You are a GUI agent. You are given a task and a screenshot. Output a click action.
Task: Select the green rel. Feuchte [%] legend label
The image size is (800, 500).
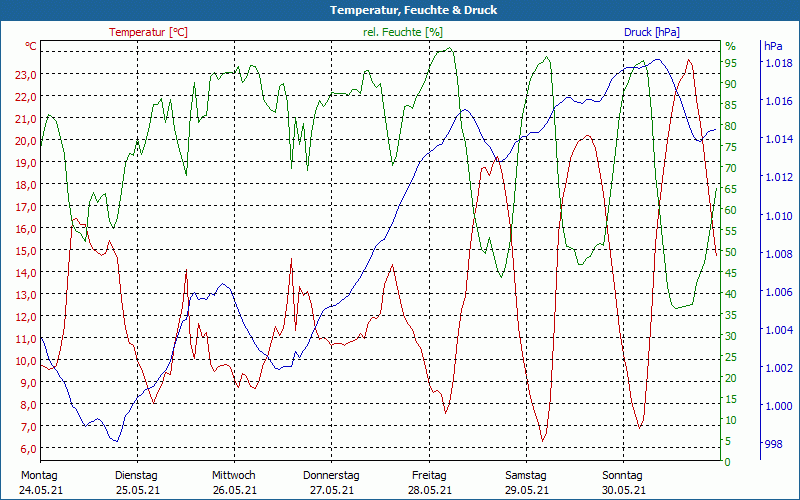coord(403,32)
